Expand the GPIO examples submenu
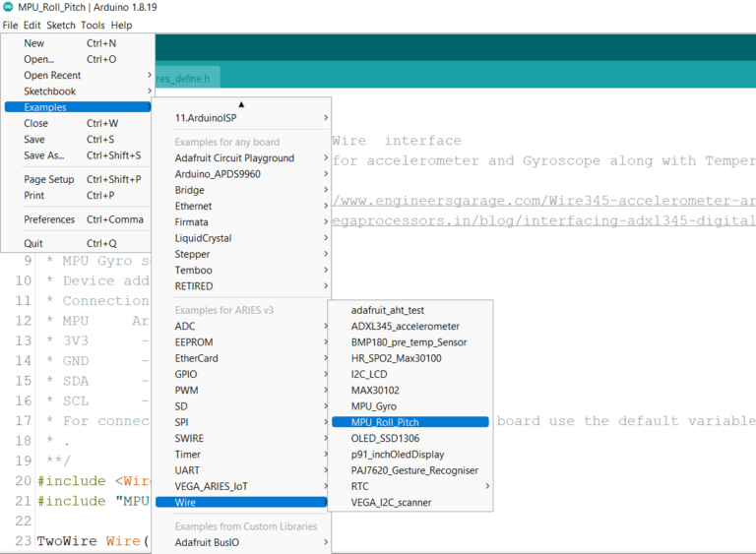 (x=186, y=375)
